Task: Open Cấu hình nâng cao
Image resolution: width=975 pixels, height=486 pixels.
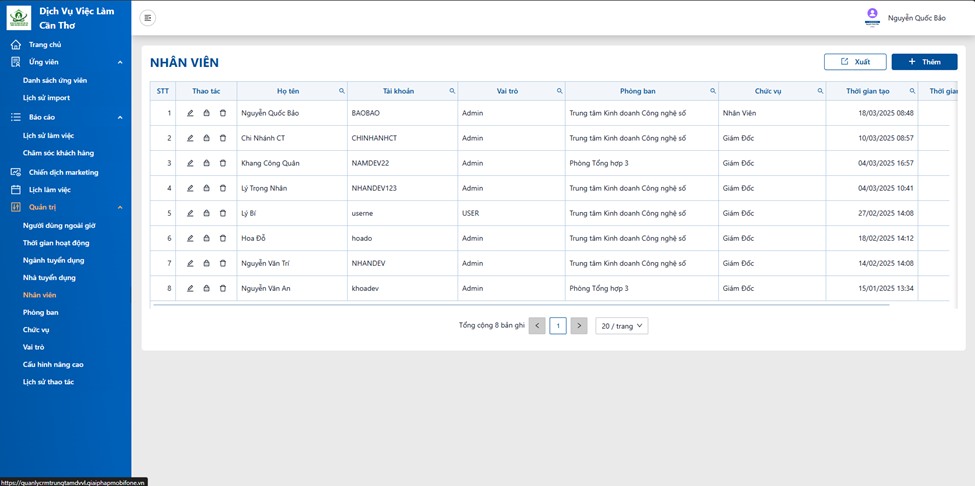Action: pyautogui.click(x=53, y=365)
